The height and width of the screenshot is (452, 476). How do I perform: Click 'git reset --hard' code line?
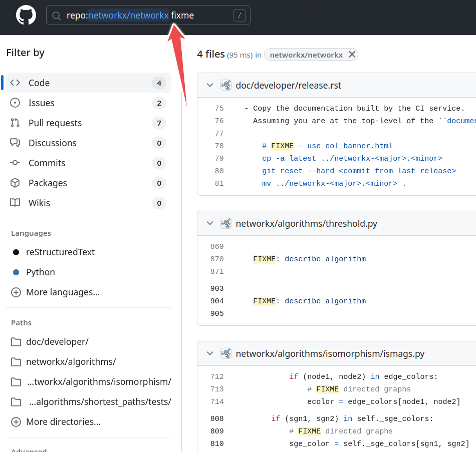pyautogui.click(x=359, y=171)
